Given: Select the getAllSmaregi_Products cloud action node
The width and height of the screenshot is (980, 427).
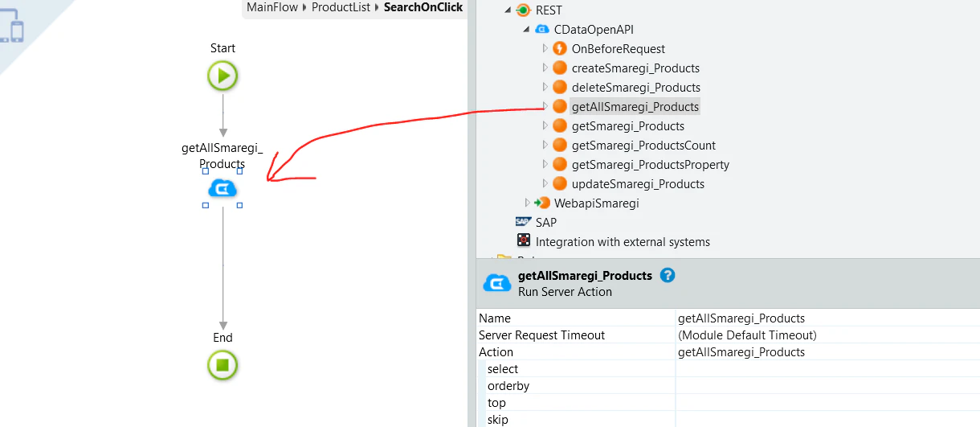Looking at the screenshot, I should pos(223,189).
